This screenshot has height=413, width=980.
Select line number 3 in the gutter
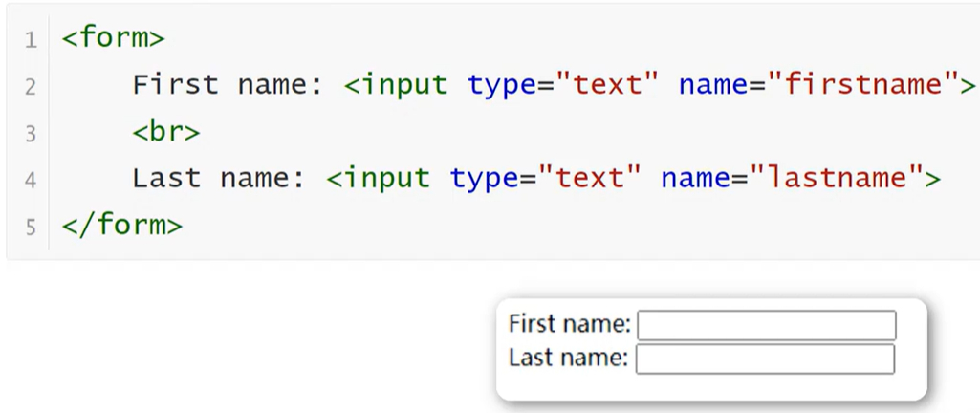tap(31, 134)
